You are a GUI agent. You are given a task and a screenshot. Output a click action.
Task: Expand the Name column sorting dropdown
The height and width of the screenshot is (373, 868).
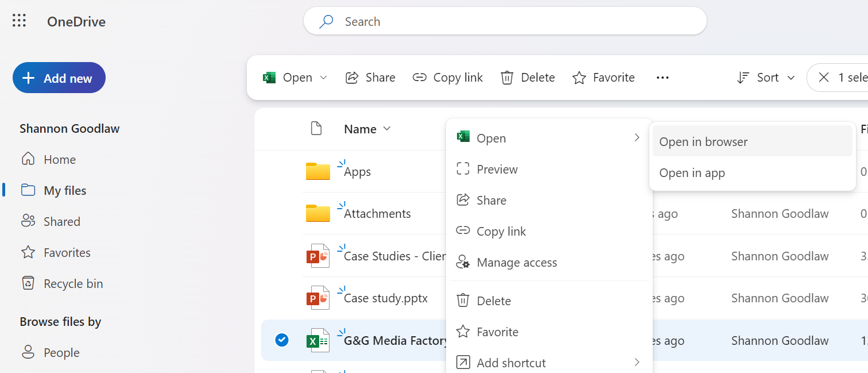[386, 129]
